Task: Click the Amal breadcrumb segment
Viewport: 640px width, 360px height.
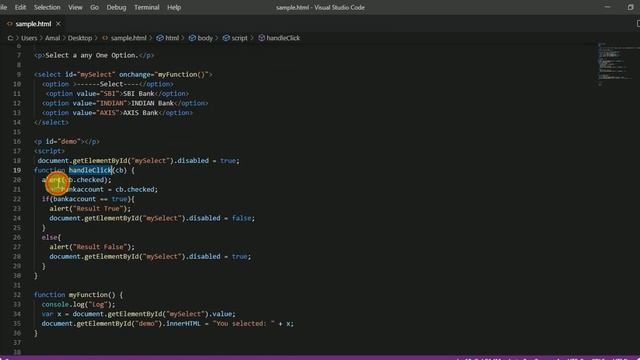Action: pos(52,38)
